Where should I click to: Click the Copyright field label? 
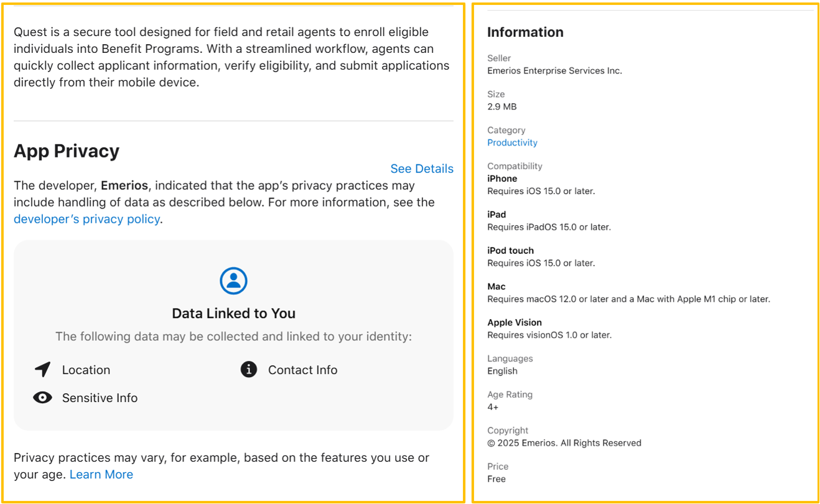[x=508, y=431]
